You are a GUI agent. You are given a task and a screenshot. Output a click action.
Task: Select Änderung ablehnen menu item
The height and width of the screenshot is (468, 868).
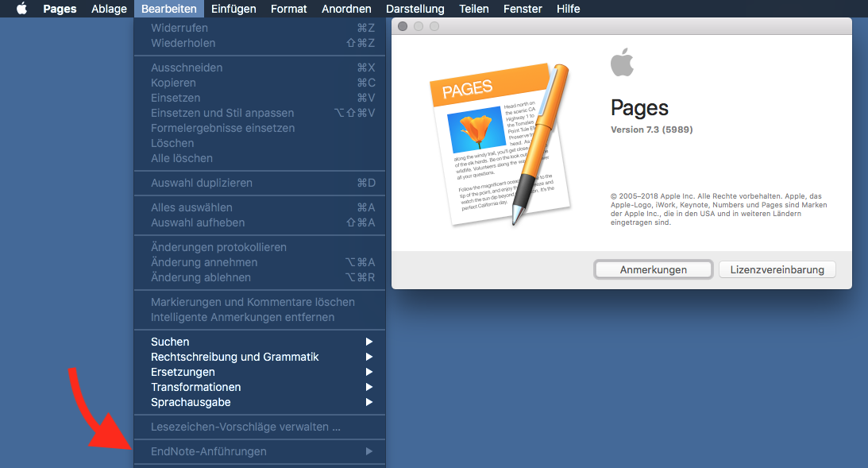260,277
